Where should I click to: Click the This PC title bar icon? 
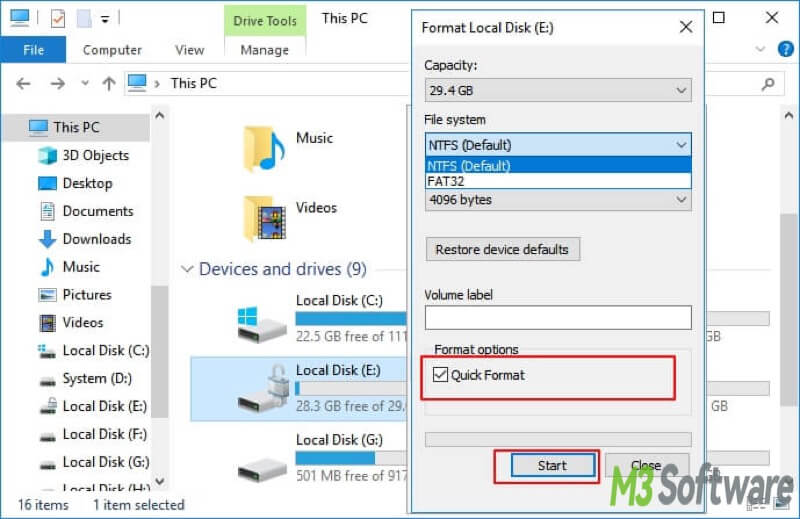click(19, 18)
